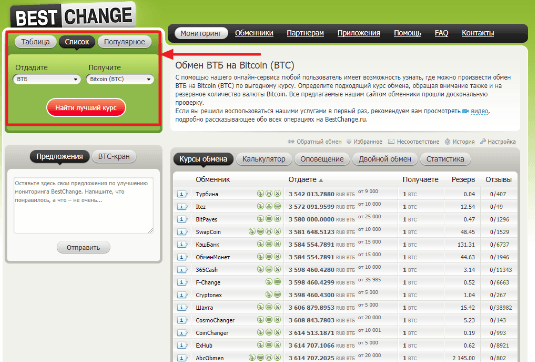This screenshot has width=535, height=362.
Task: Open the info icon for the Ixa exchanger row
Action: 182,207
